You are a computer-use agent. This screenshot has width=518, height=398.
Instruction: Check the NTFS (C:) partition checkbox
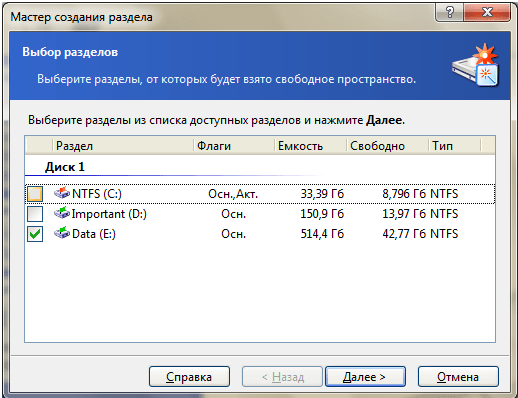click(x=35, y=194)
